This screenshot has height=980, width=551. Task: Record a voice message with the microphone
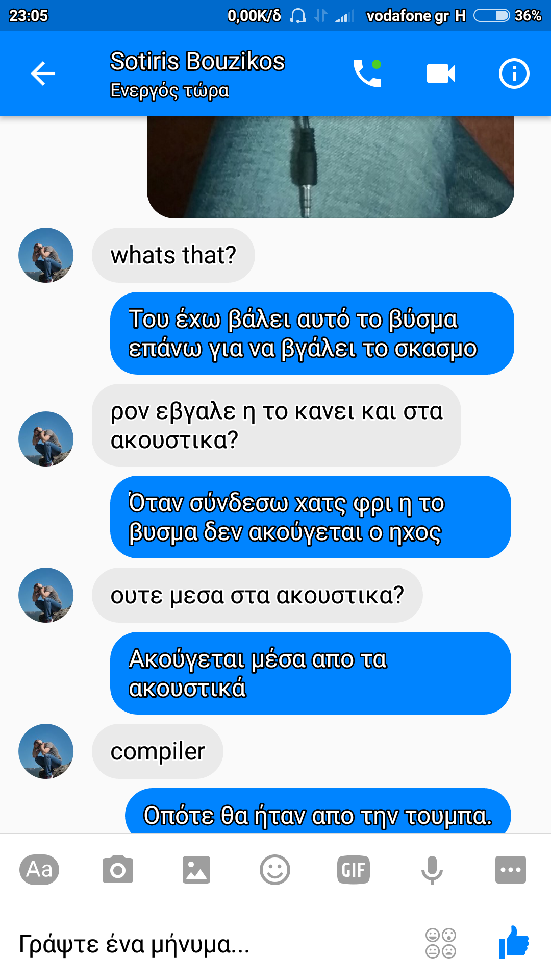[432, 870]
